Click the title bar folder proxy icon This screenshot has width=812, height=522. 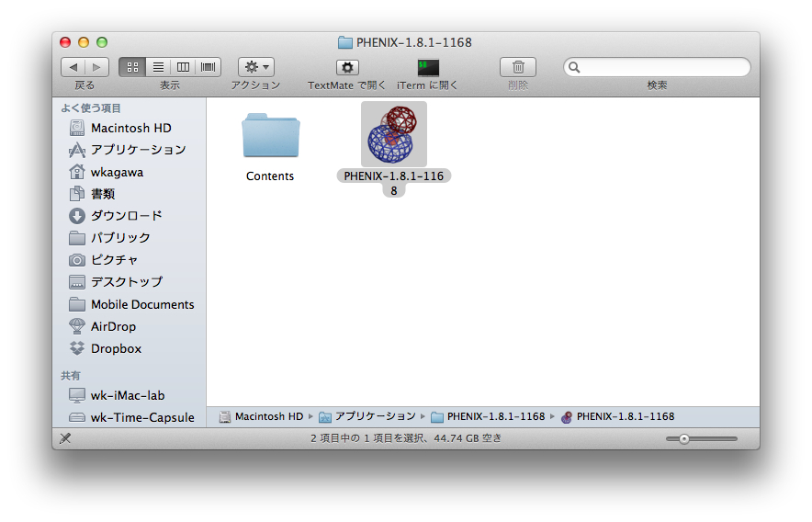tap(344, 42)
